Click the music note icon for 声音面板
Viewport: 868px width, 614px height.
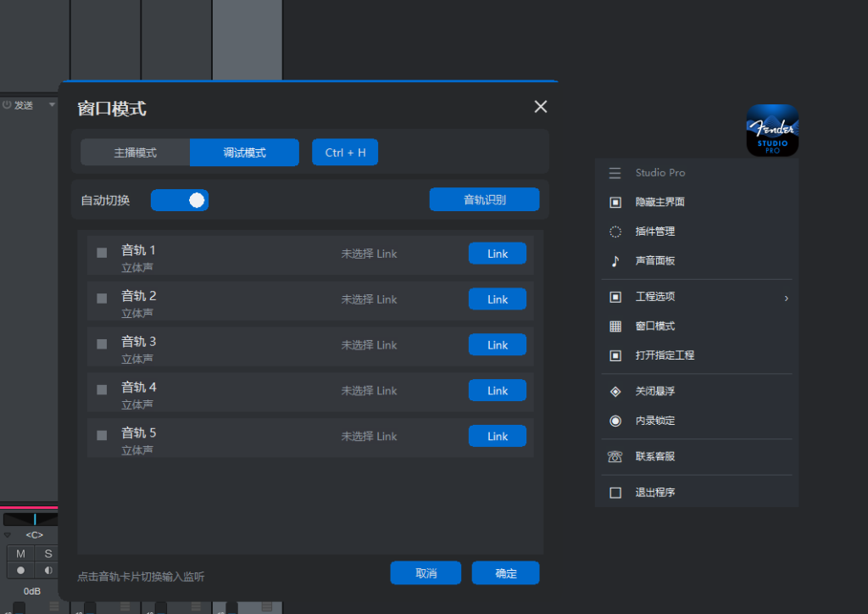tap(615, 260)
